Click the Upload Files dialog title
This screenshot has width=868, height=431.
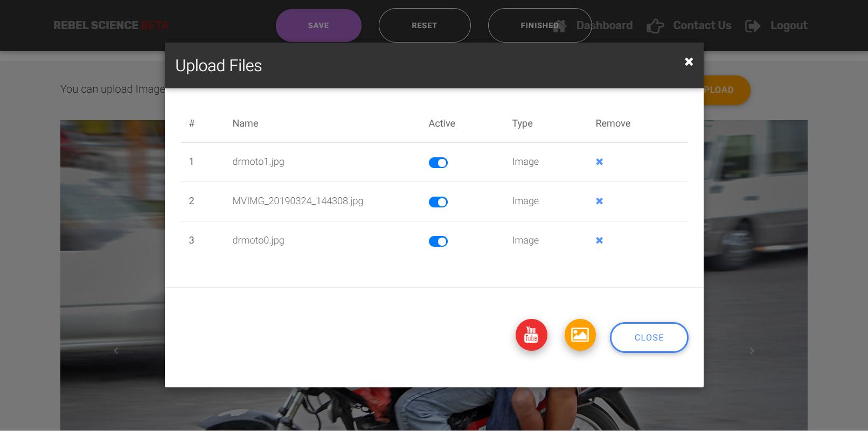[219, 66]
